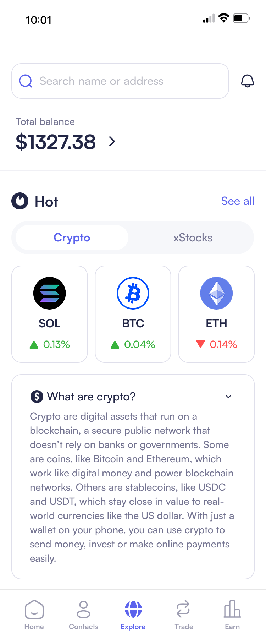Collapse the What are crypto section

[228, 397]
